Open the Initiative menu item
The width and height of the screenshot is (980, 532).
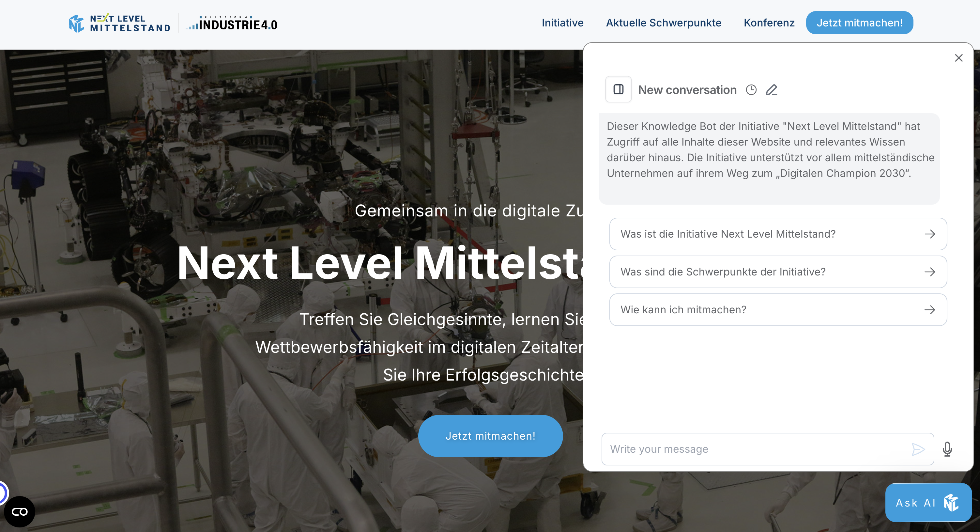[x=562, y=23]
